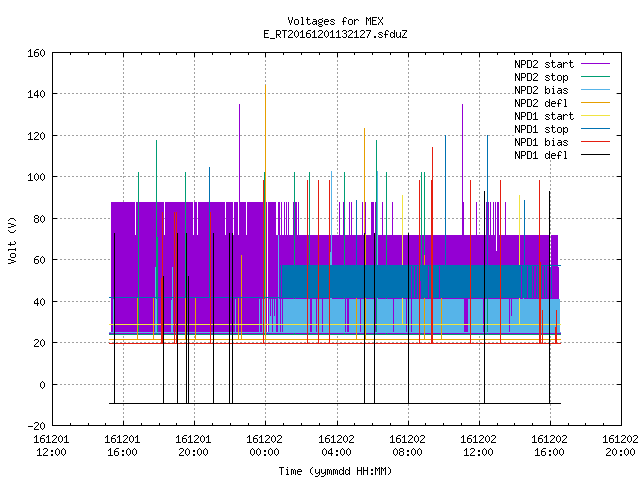Viewport: 640px width, 480px height.
Task: Click the 161202 08:00 x-axis tick label
Action: pyautogui.click(x=407, y=446)
